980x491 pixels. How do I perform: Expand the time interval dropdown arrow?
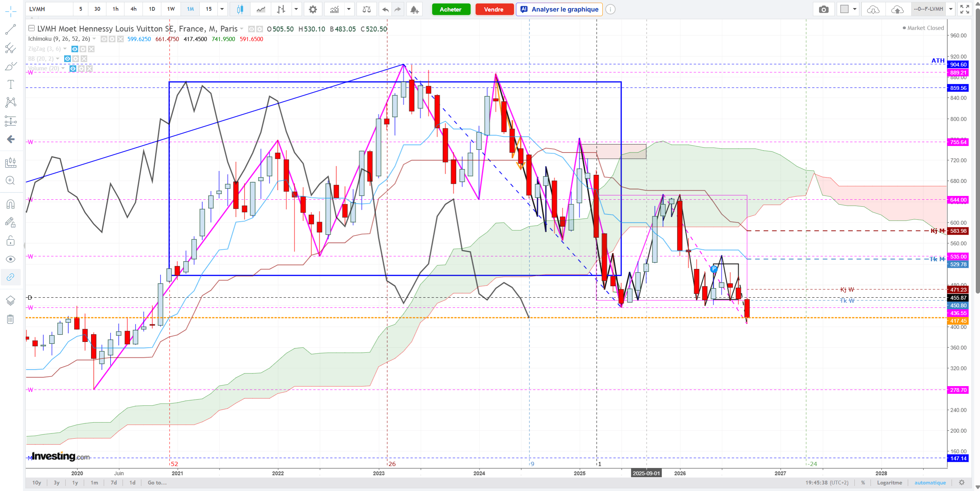pos(222,9)
